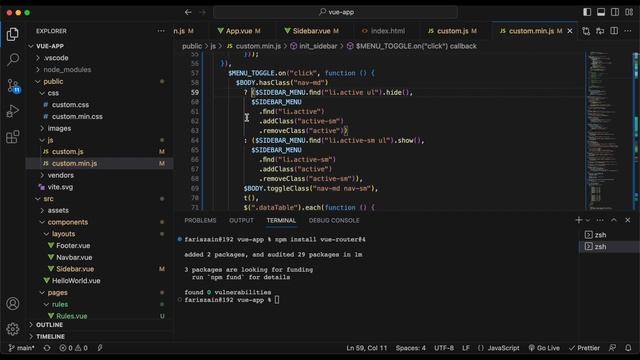Open the PROBLEMS panel tab

click(x=200, y=220)
